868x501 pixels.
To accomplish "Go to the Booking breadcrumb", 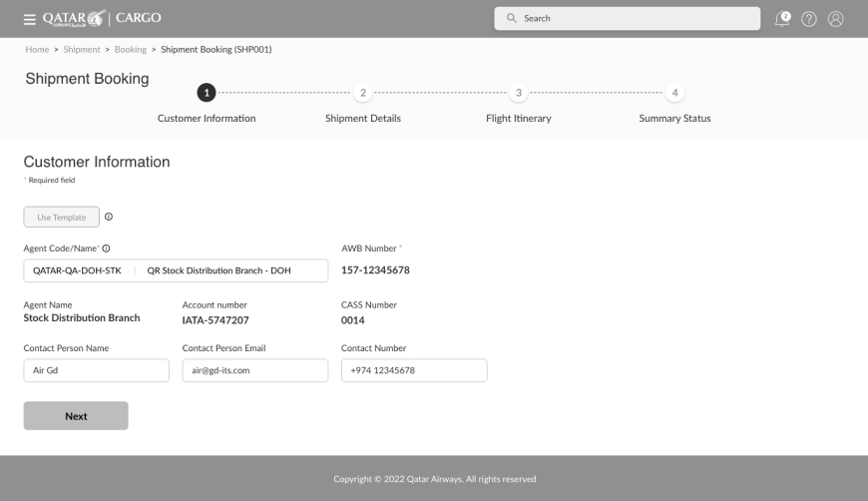I will coord(130,50).
